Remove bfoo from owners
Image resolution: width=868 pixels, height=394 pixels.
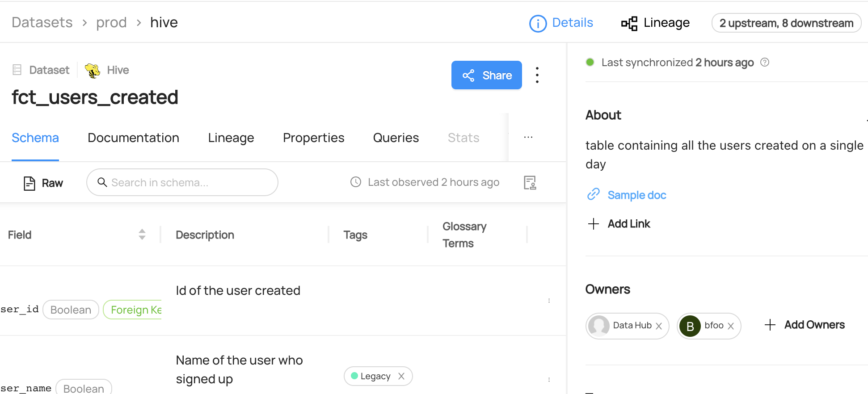731,326
